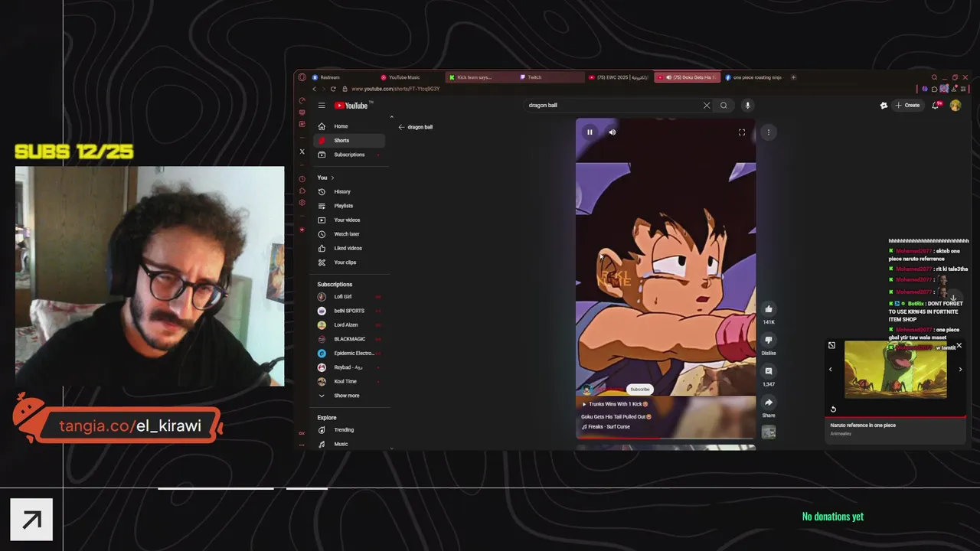Go to the previous video in the pop-out player
This screenshot has width=980, height=551.
[831, 370]
